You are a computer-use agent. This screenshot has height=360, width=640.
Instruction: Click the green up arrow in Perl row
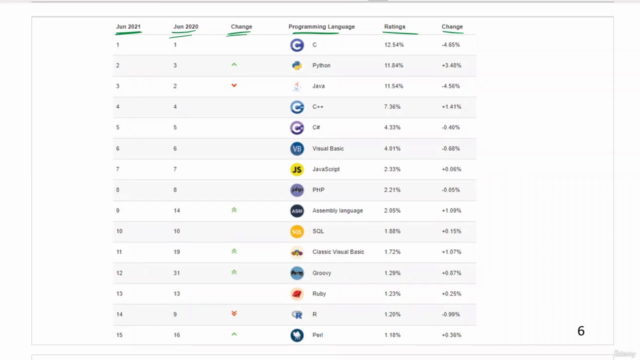[x=234, y=334]
